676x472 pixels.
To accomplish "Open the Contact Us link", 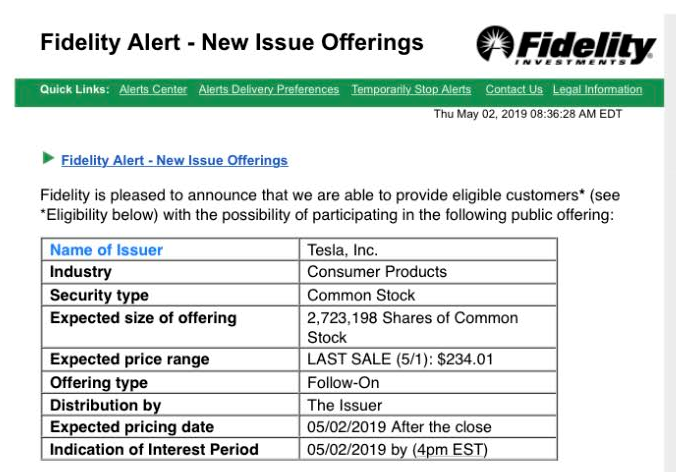I will point(514,90).
